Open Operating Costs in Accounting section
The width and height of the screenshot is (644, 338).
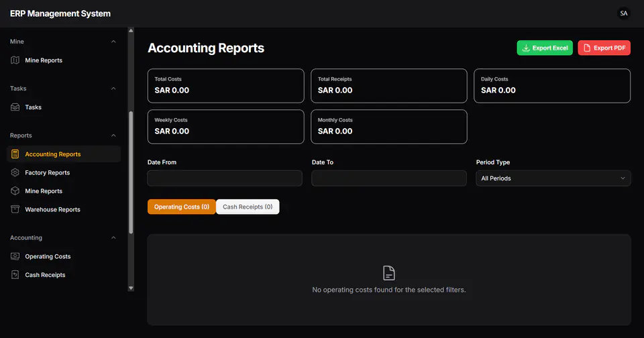pyautogui.click(x=64, y=256)
